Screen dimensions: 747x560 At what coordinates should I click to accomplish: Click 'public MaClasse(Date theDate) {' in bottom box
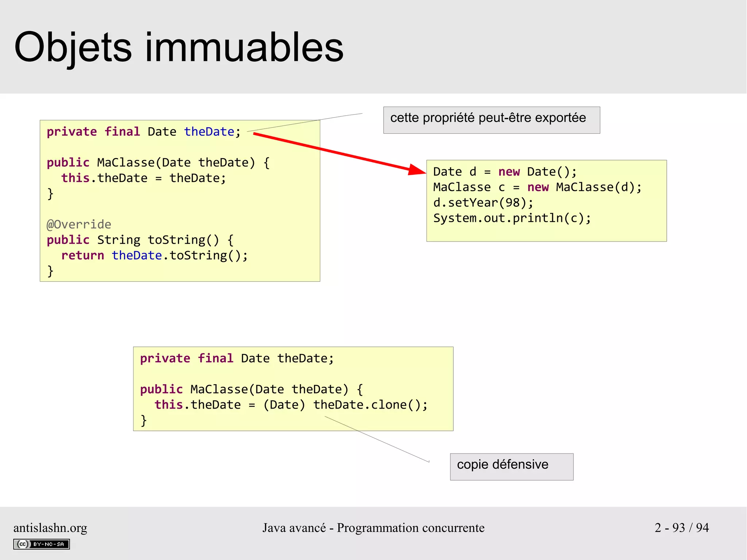pos(251,390)
